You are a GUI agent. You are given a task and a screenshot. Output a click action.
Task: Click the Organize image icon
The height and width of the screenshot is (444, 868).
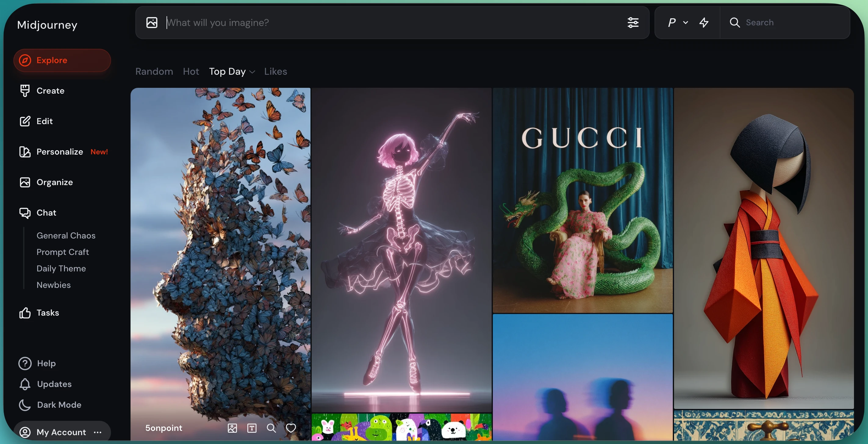coord(25,182)
